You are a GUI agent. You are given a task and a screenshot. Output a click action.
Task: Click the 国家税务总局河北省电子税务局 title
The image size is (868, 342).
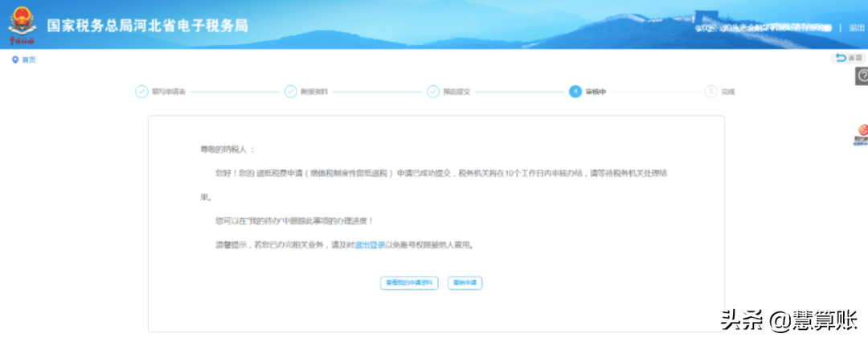pyautogui.click(x=148, y=26)
